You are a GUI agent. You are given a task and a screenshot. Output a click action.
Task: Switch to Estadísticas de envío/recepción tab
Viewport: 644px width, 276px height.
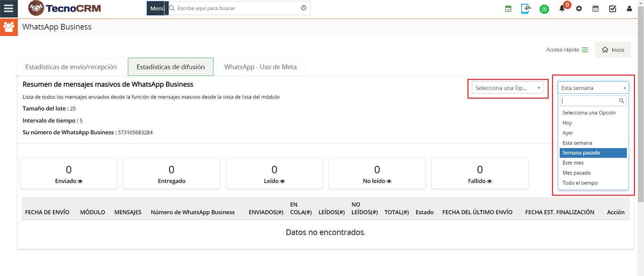[x=71, y=67]
